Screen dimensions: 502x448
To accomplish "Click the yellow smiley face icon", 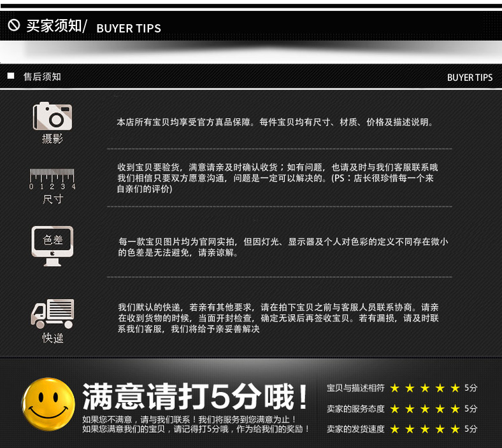I will click(48, 404).
